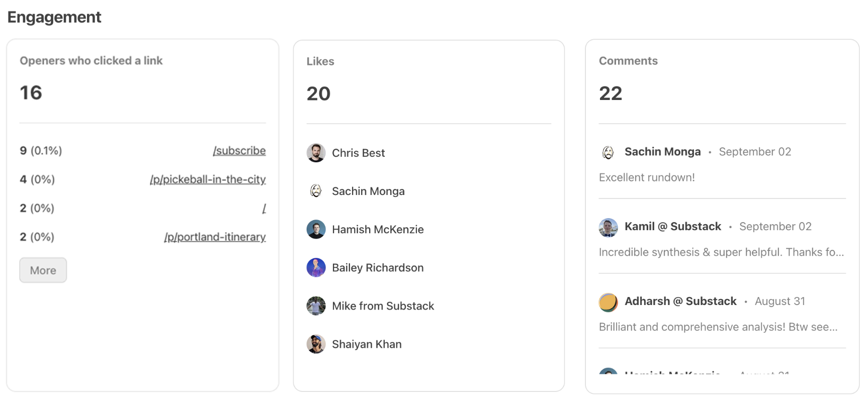Click Shaiyan Khan's profile photo
Viewport: 868px width, 401px height.
pyautogui.click(x=316, y=344)
